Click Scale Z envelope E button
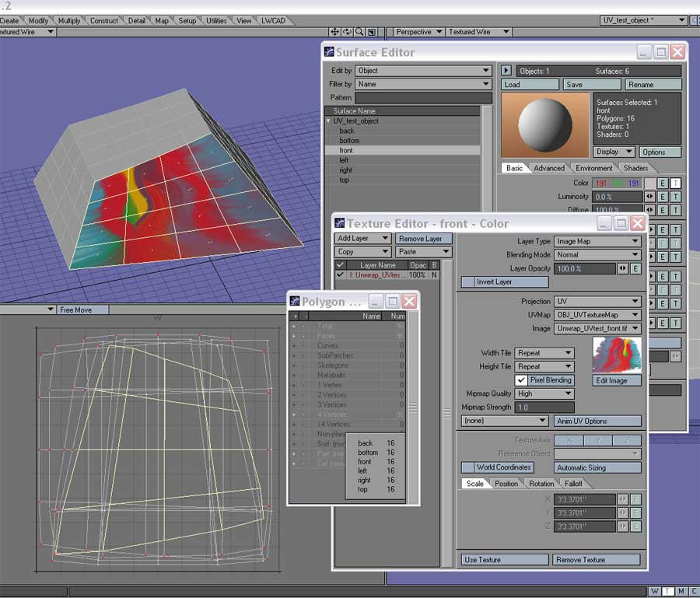The image size is (700, 598). (x=635, y=526)
